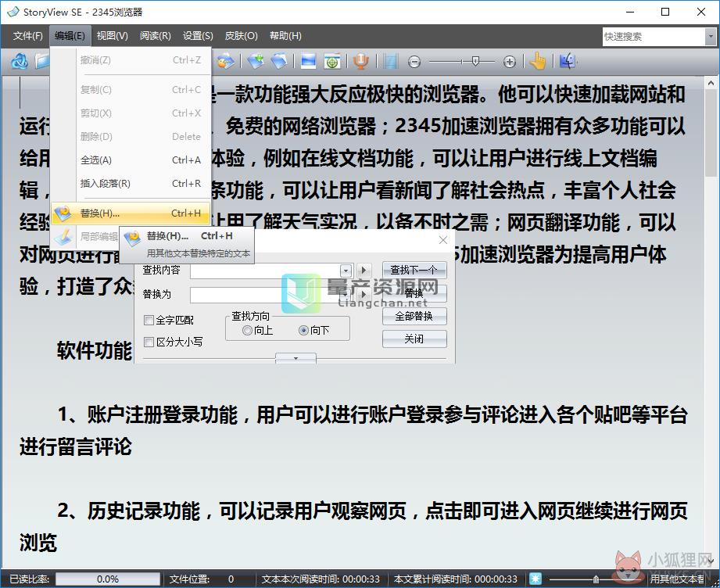720x588 pixels.
Task: Click the 文件位置 status bar entry
Action: click(201, 579)
